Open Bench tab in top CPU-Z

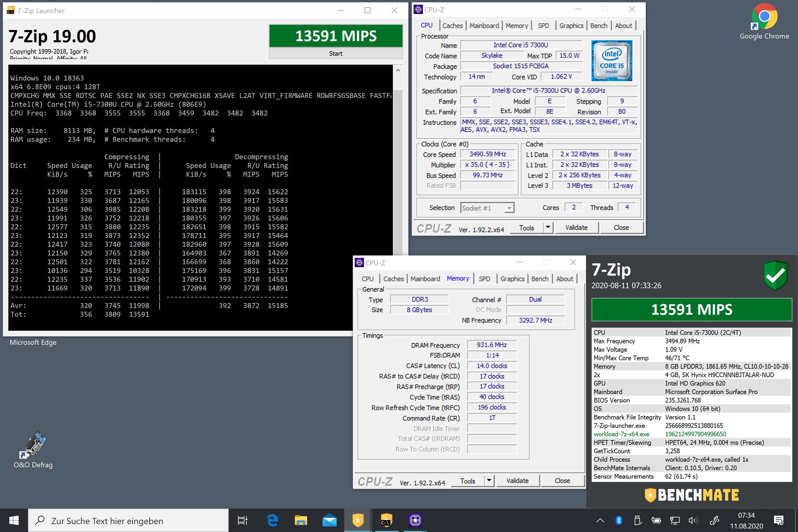[598, 25]
